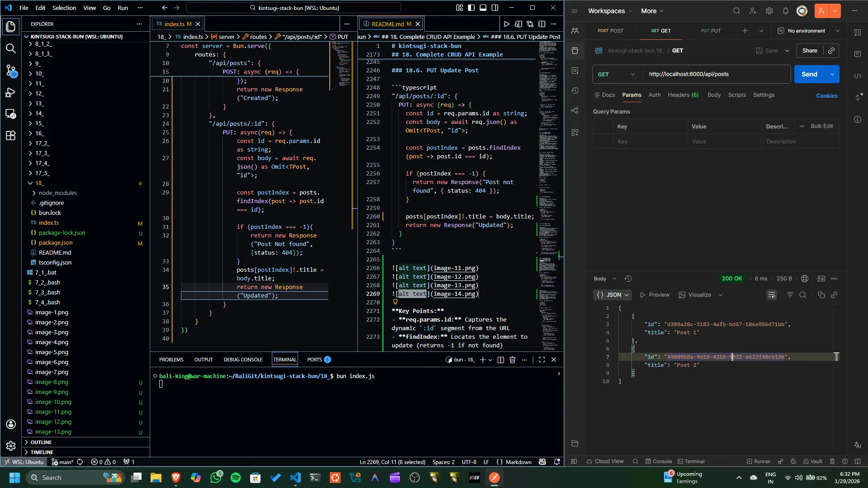
Task: Send the GET request
Action: point(809,74)
